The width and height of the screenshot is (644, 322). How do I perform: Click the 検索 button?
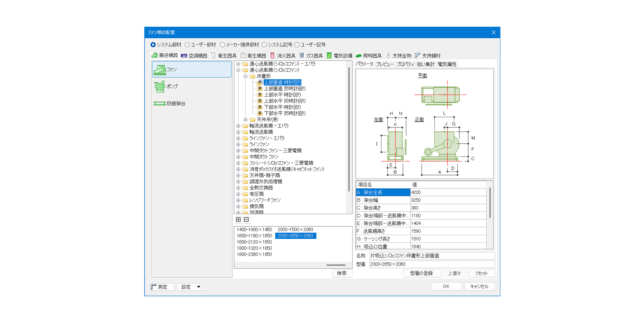tap(342, 273)
